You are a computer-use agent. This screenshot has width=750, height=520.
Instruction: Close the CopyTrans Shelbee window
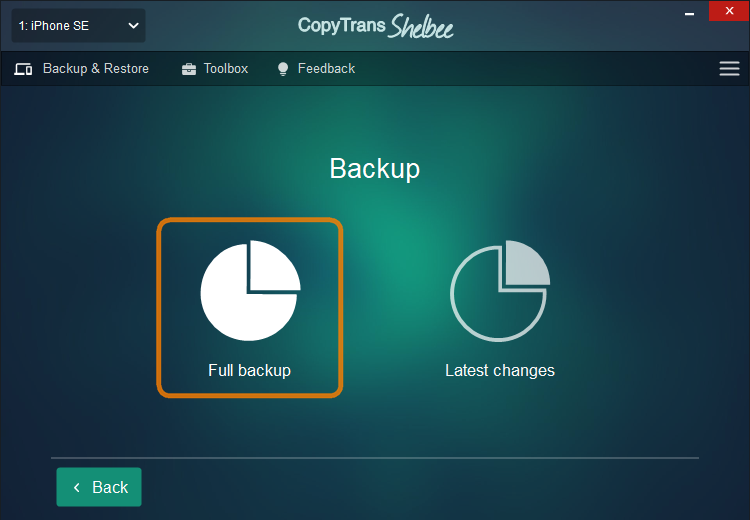[729, 11]
